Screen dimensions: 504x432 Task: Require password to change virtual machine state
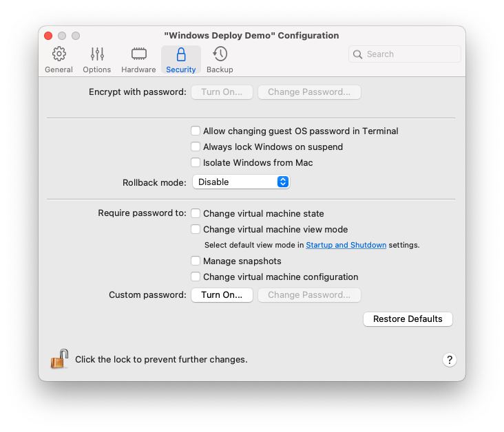(196, 213)
